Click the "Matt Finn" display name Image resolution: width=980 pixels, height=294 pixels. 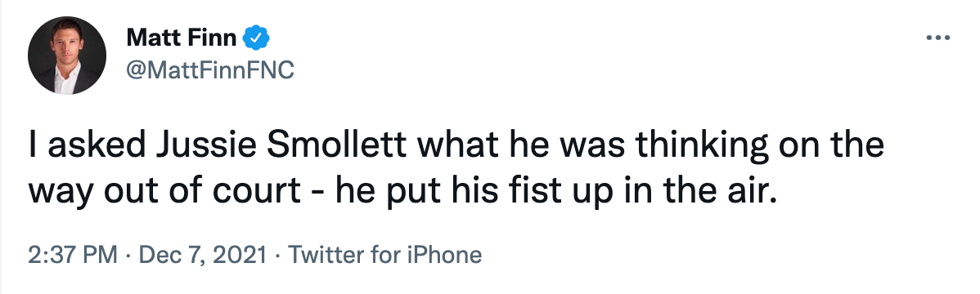click(x=182, y=38)
